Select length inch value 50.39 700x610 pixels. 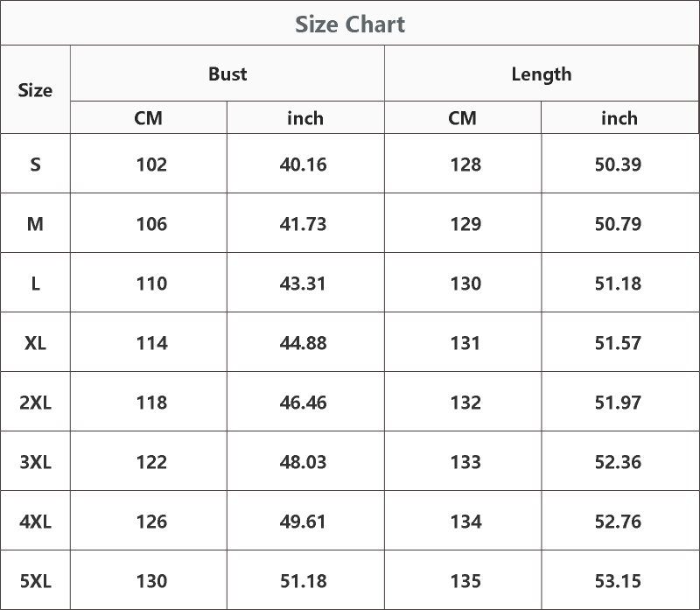[x=618, y=165]
